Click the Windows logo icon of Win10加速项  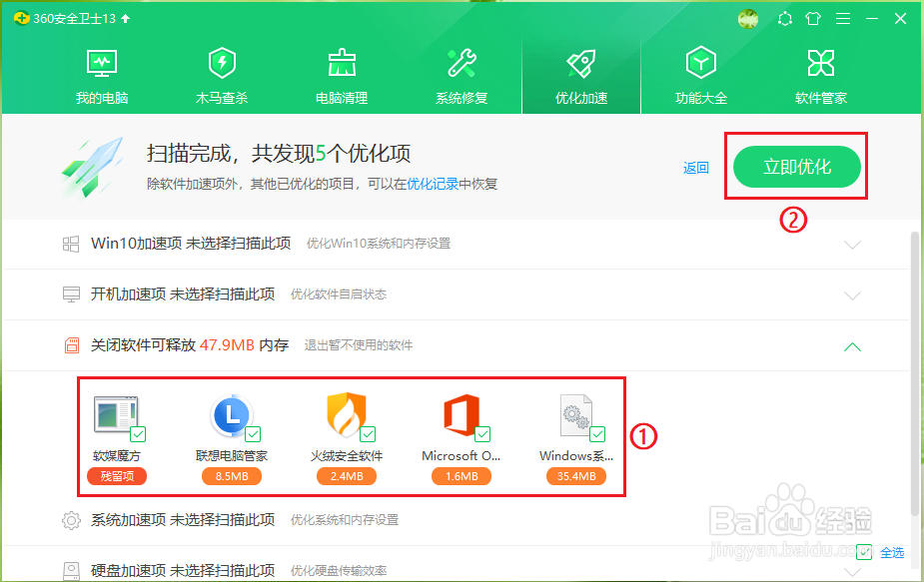click(71, 244)
